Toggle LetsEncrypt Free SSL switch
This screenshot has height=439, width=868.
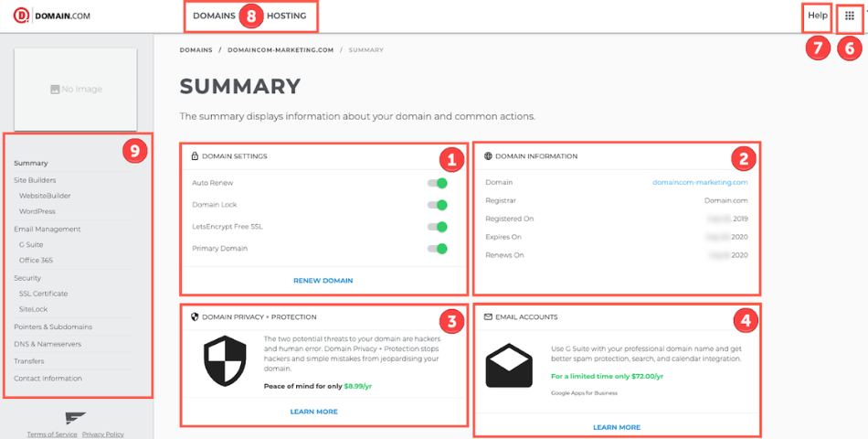438,227
